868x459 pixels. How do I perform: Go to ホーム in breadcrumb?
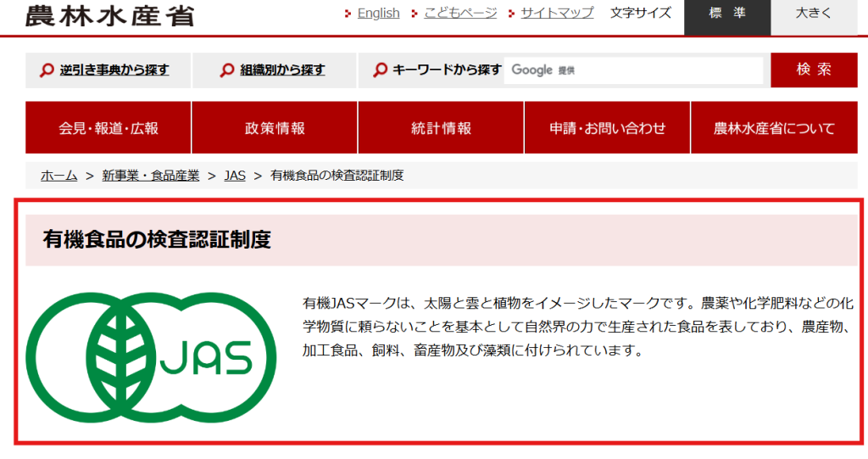[58, 176]
